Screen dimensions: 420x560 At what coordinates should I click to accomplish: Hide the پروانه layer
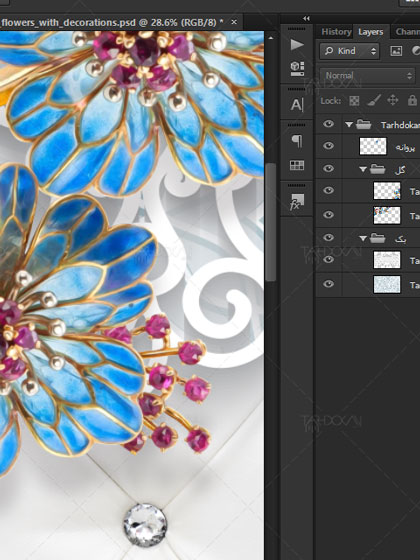[329, 146]
